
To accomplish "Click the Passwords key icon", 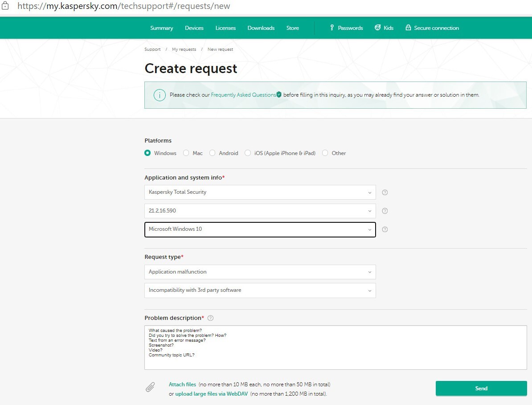I will click(332, 28).
